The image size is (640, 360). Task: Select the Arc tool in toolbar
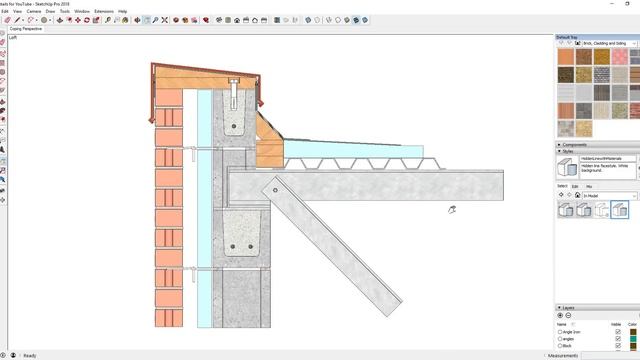pos(31,20)
